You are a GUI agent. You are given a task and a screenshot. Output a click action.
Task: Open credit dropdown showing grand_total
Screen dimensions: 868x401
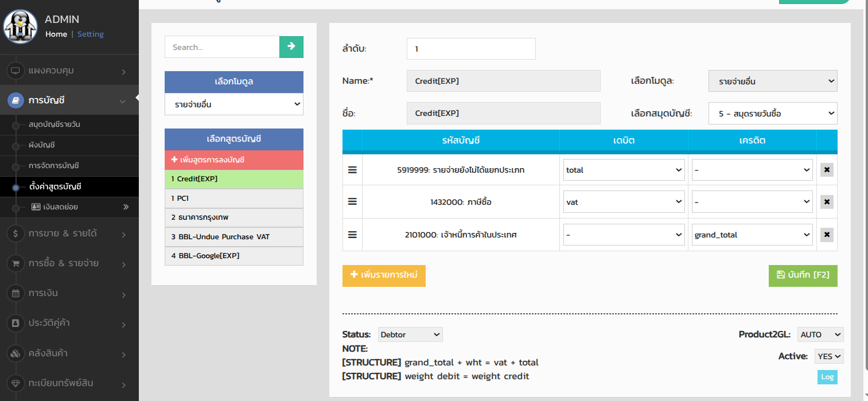[752, 235]
